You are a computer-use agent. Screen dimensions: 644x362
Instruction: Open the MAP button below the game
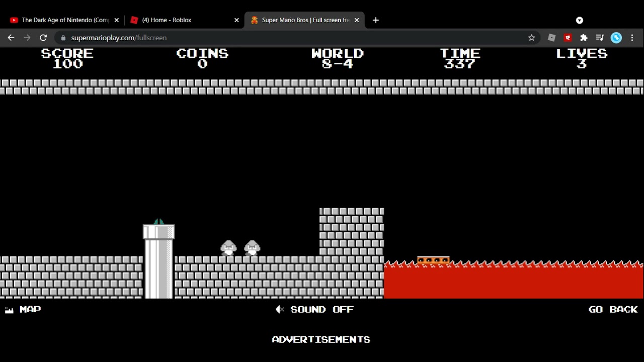coord(23,310)
